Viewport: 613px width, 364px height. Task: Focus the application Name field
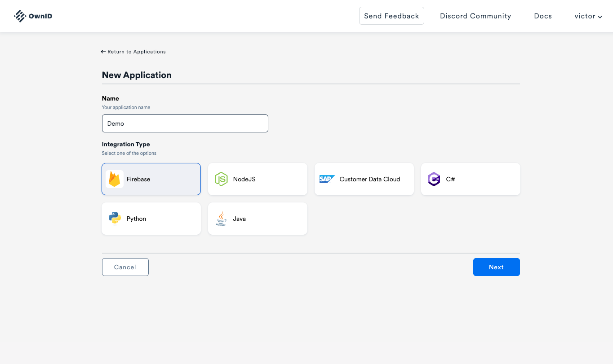coord(185,123)
